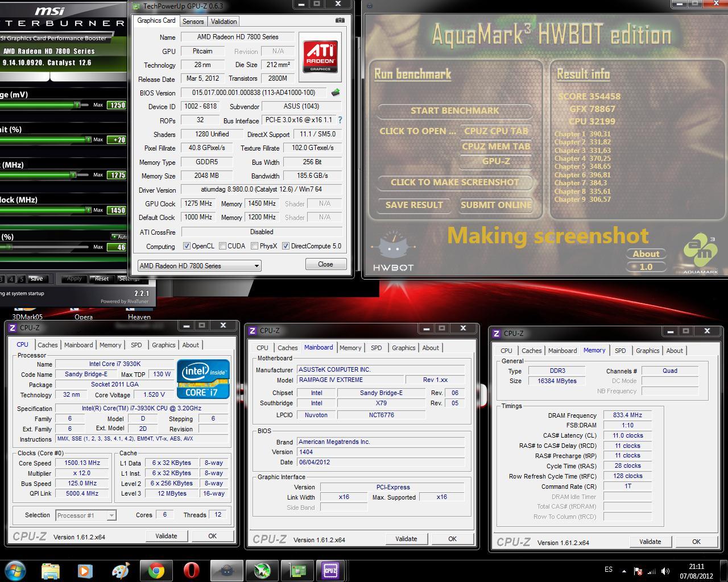Click the 1450 memory clock value box
This screenshot has width=728, height=582.
pos(117,210)
